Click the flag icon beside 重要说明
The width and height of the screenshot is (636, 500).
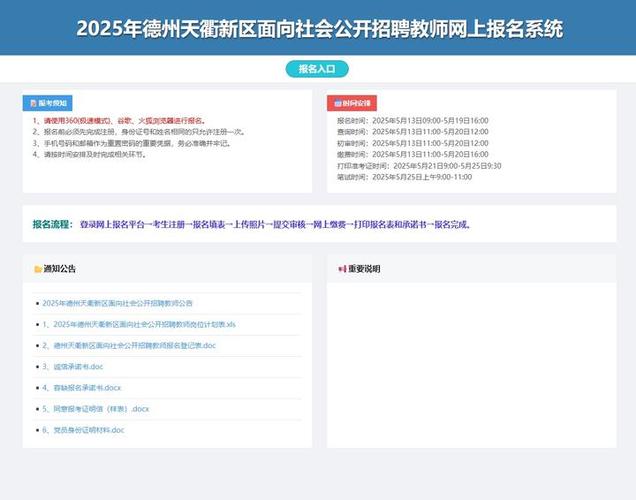(x=342, y=269)
